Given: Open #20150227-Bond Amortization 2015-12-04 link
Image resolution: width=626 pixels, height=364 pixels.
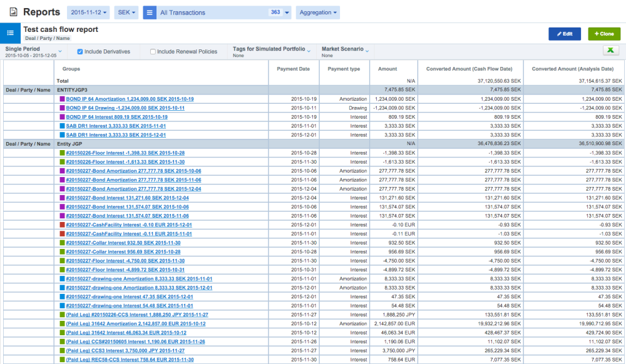Looking at the screenshot, I should coord(133,189).
